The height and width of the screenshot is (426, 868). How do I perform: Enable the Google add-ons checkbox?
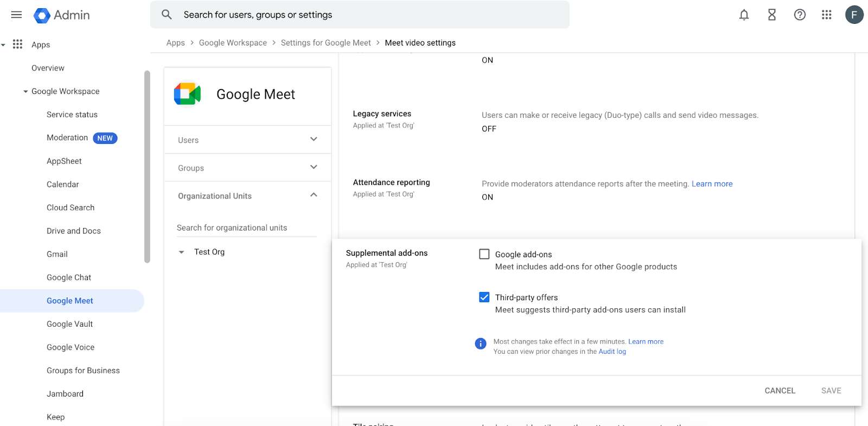[x=484, y=254]
